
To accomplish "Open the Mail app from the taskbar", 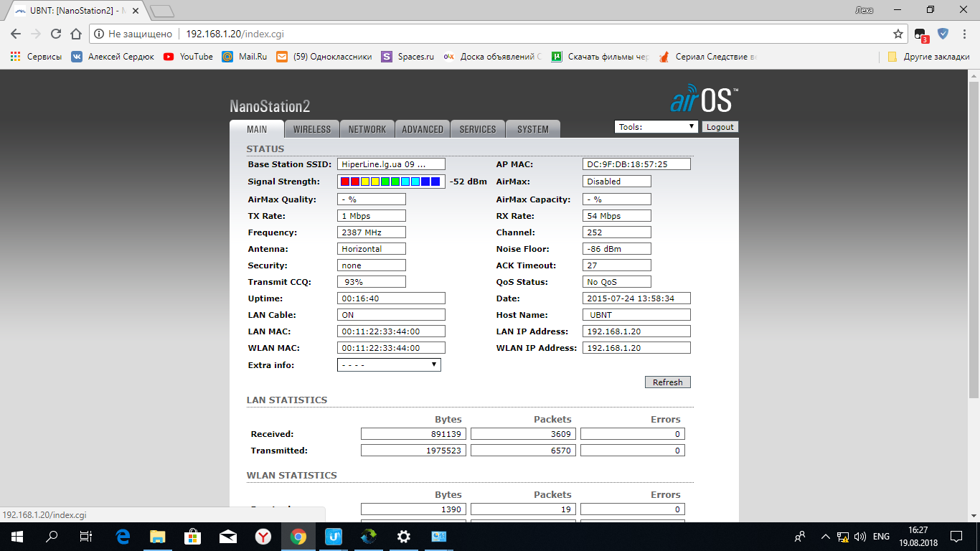I will click(227, 536).
